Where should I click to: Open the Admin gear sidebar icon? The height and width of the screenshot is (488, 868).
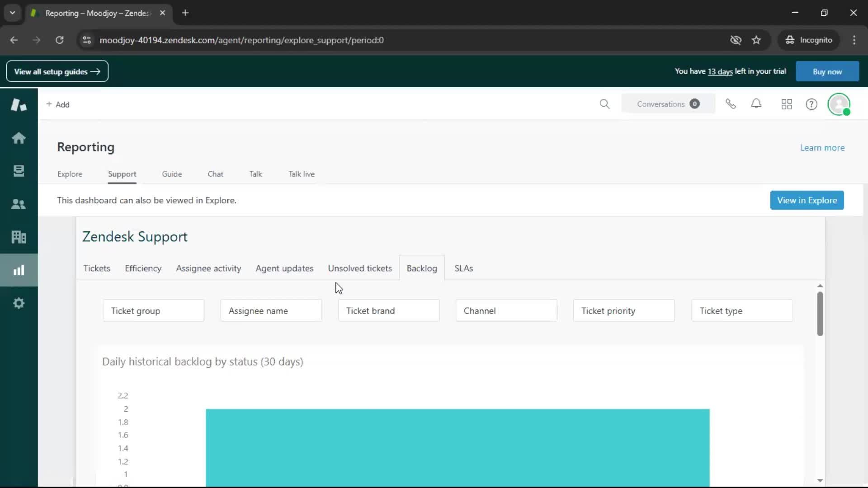pyautogui.click(x=19, y=303)
